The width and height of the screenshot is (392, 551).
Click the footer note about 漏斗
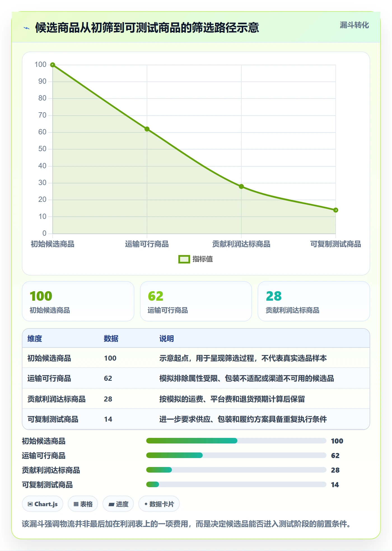click(186, 524)
